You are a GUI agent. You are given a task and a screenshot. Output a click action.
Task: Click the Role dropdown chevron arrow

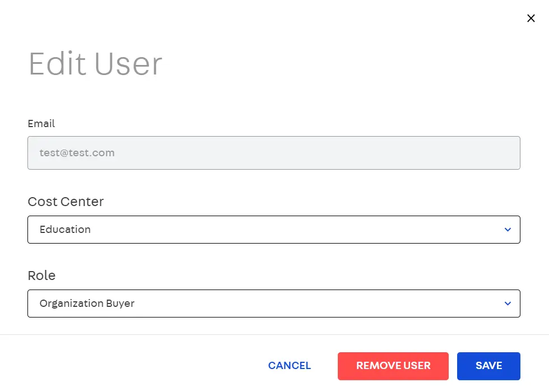508,304
